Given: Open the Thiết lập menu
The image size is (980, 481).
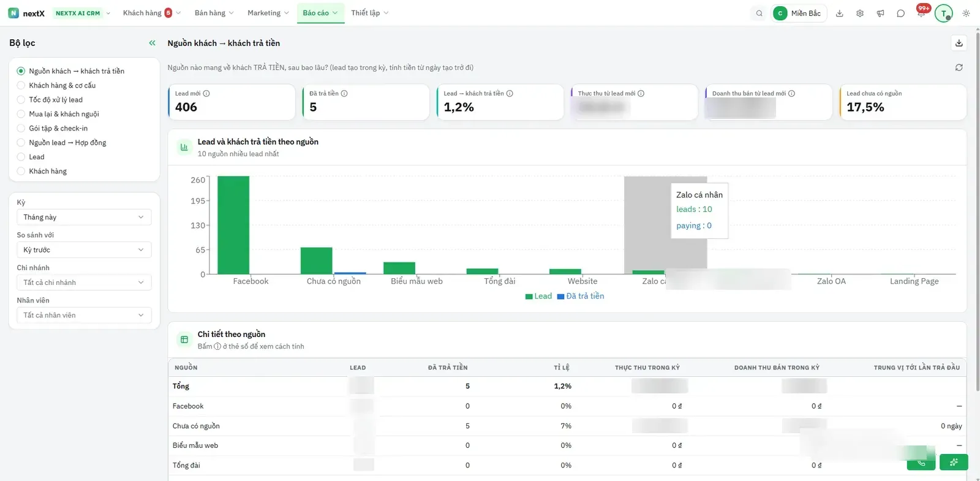Looking at the screenshot, I should 370,13.
